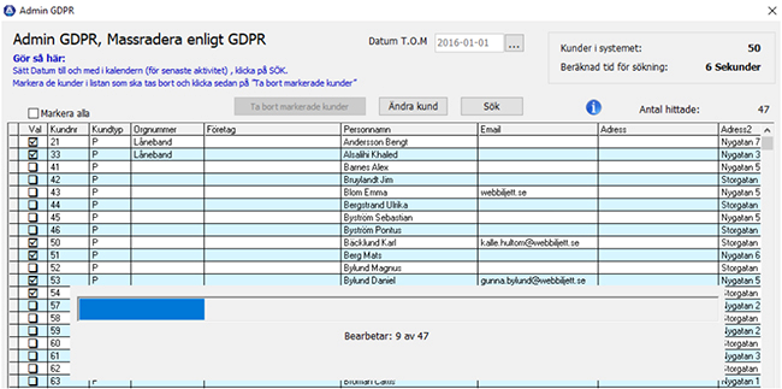Select the cell Berg Mats
Screen dimensions: 782x389
click(x=409, y=255)
